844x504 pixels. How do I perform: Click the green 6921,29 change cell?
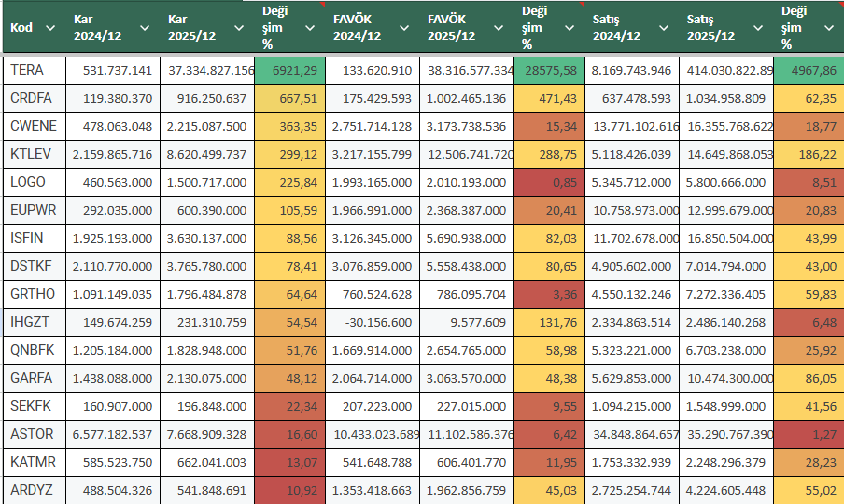pos(289,70)
